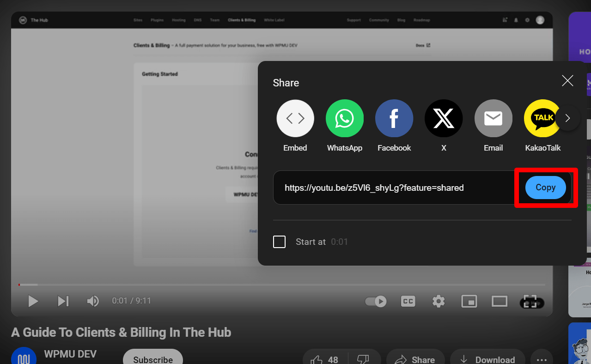Share the video via WhatsApp

[344, 118]
